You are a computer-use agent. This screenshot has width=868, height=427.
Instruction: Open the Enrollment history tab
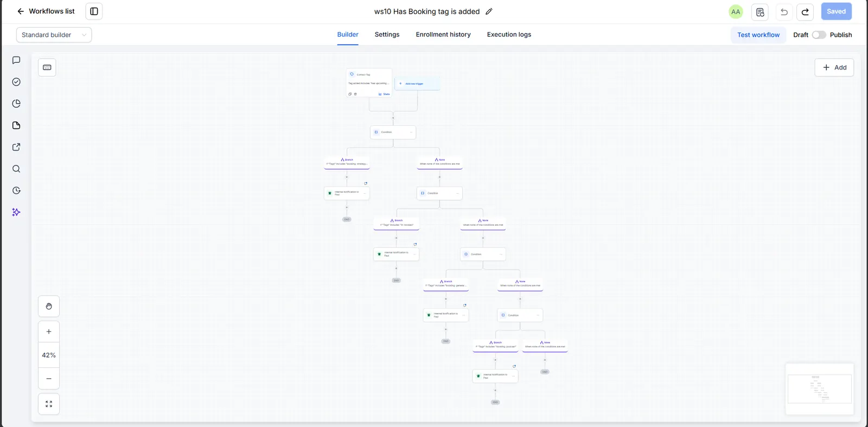click(443, 35)
